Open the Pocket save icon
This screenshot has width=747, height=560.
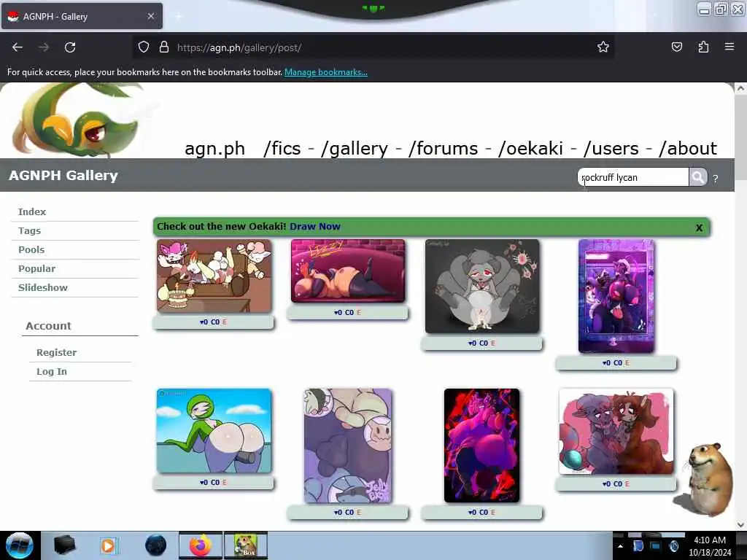click(x=676, y=47)
